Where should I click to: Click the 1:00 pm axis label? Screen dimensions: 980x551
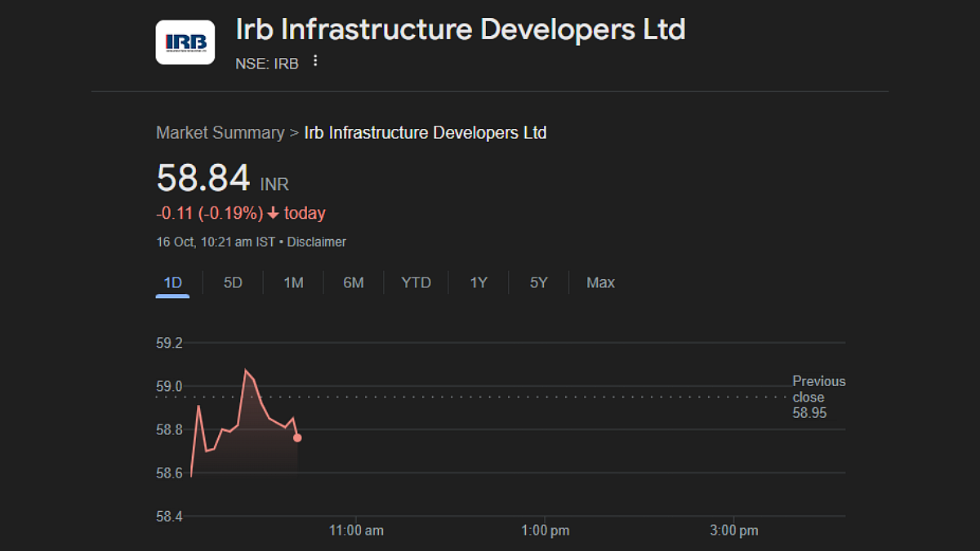[546, 531]
